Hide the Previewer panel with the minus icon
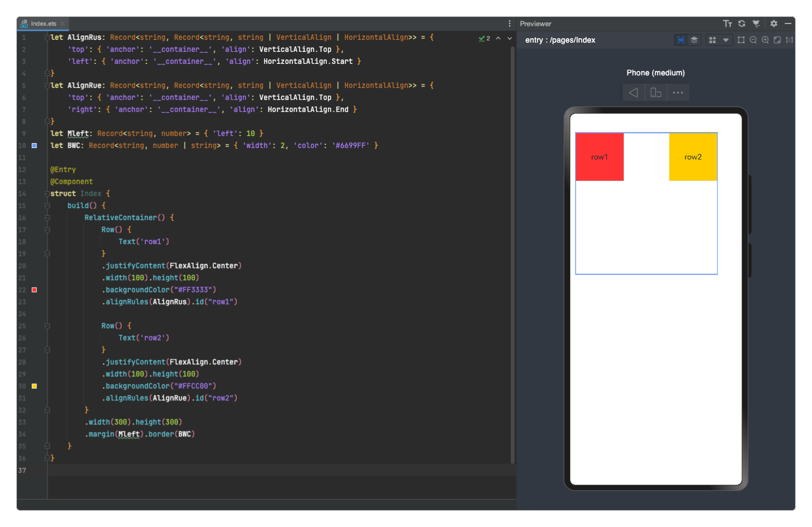 [788, 23]
